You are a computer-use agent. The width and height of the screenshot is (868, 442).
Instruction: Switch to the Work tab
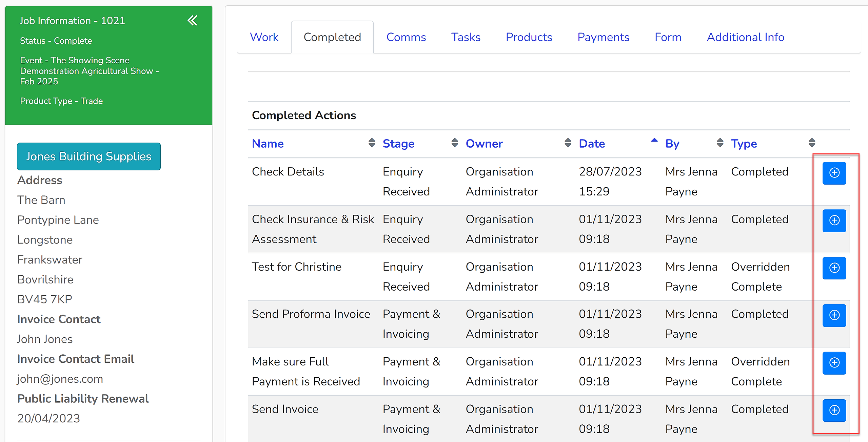click(x=264, y=37)
